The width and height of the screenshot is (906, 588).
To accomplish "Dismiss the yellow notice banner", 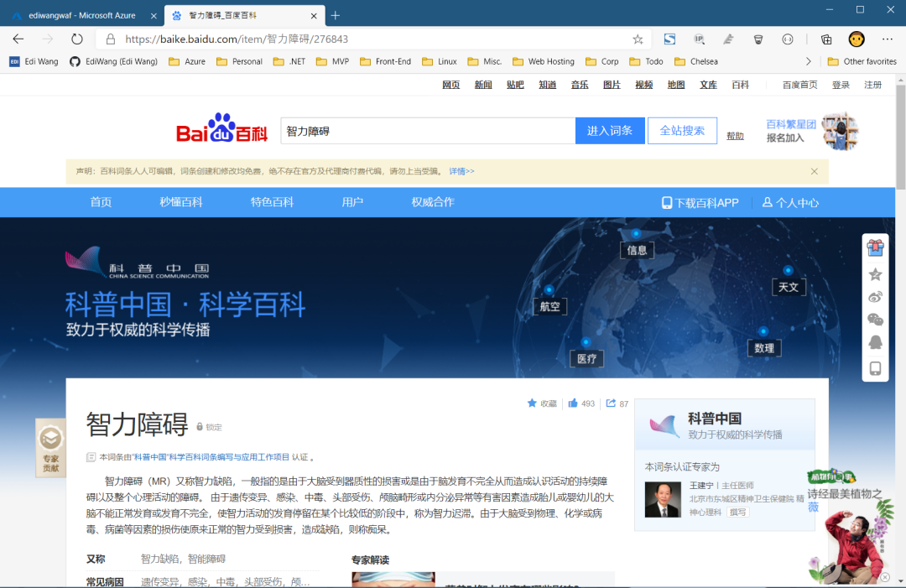I will click(814, 172).
